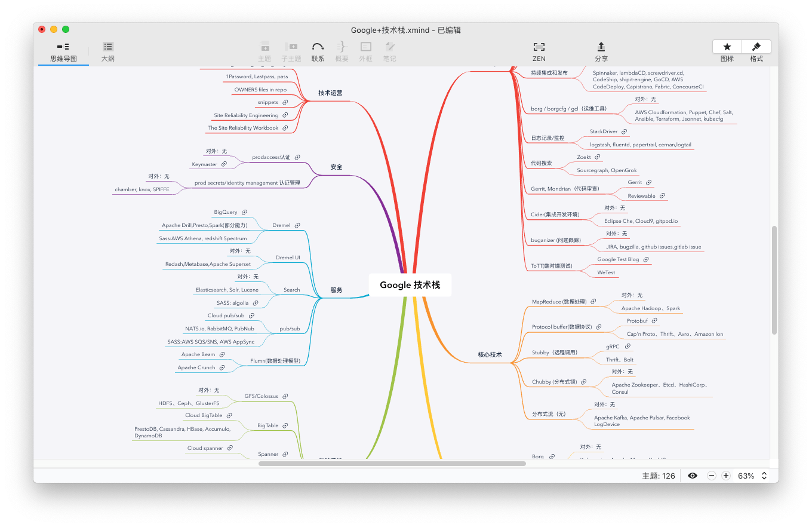Image resolution: width=812 pixels, height=527 pixels.
Task: Select the 核心技术 branch topic
Action: click(x=490, y=354)
